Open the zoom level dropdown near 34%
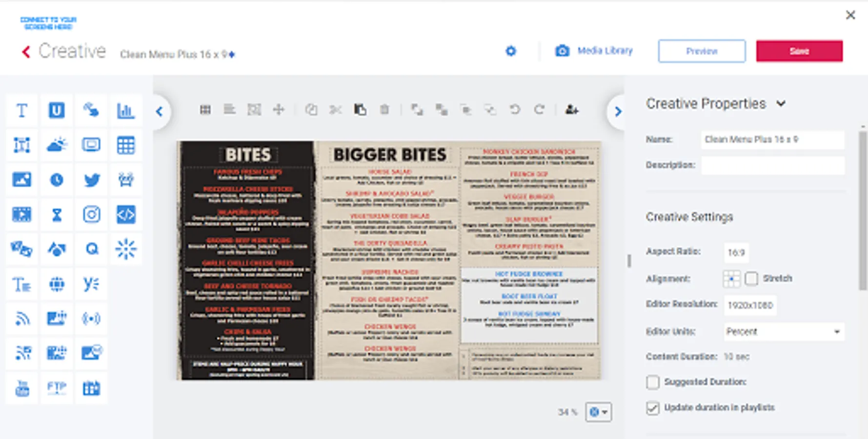Viewport: 868px width, 439px height. point(598,412)
